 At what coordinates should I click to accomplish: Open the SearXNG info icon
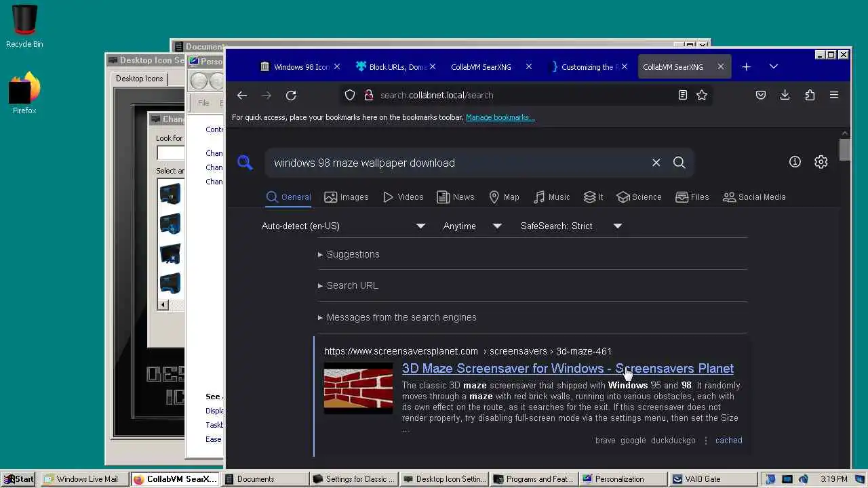795,162
